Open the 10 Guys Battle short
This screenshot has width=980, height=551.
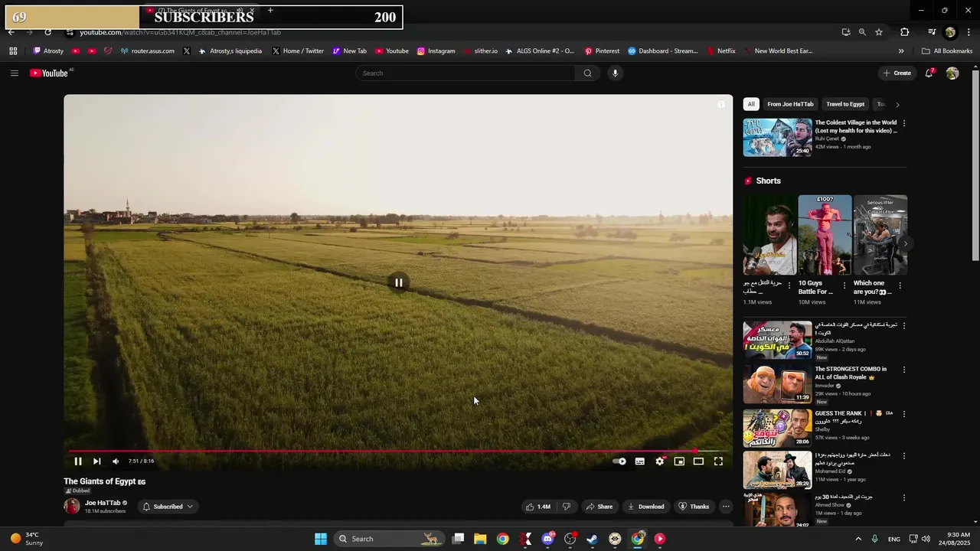825,235
